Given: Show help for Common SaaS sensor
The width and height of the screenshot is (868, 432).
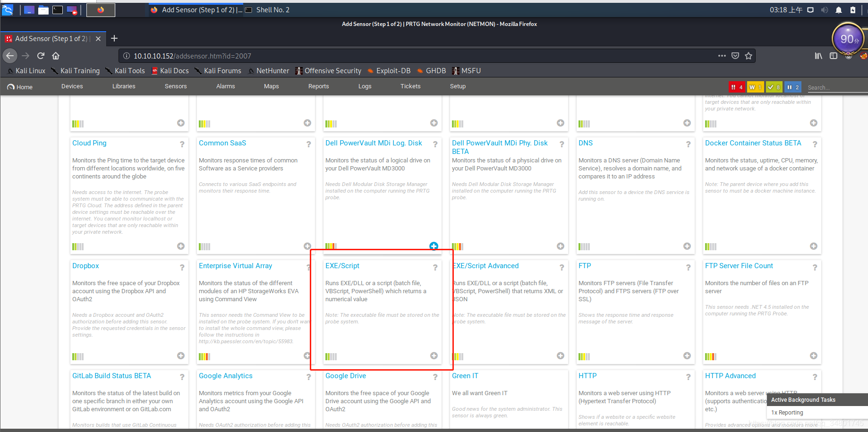Looking at the screenshot, I should [308, 144].
